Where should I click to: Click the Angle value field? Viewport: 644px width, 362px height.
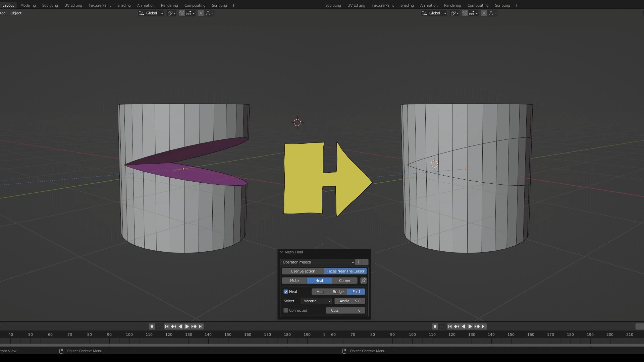[350, 301]
